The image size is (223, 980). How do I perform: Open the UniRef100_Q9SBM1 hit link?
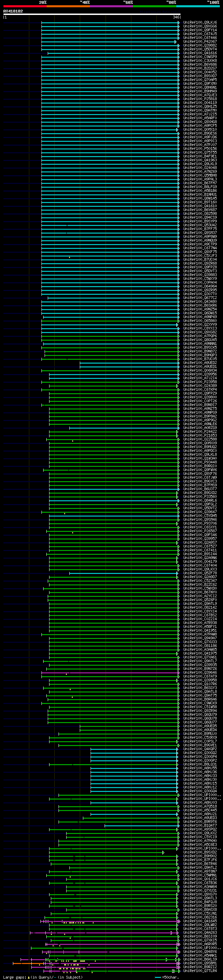200,963
